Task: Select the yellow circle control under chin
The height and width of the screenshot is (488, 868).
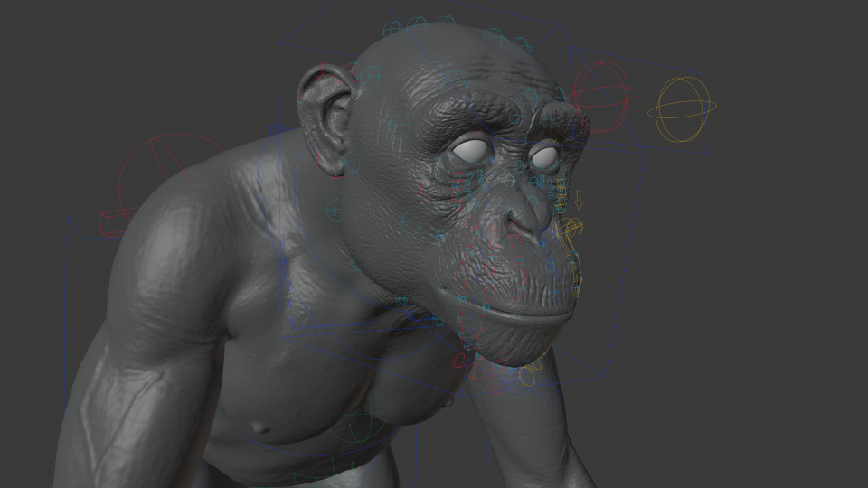Action: click(527, 376)
